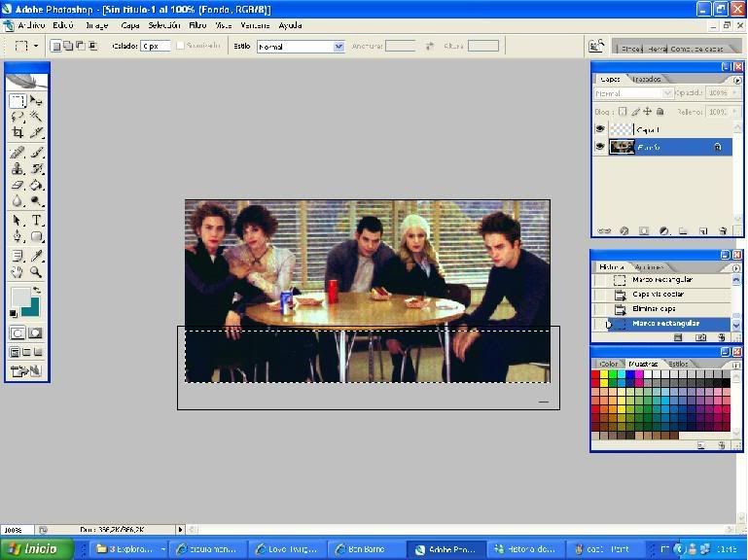Open the marquee tool preset picker arrow
This screenshot has height=560, width=748.
click(36, 47)
